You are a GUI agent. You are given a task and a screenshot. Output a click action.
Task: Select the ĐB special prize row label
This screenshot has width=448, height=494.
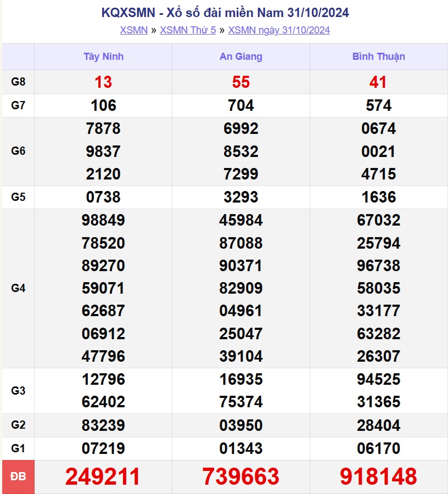click(18, 476)
